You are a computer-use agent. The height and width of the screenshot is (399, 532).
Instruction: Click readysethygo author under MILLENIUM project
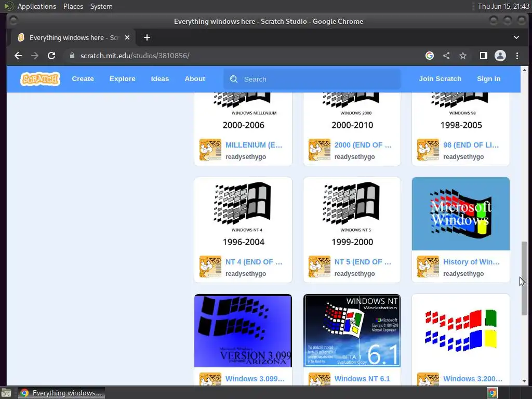point(246,157)
